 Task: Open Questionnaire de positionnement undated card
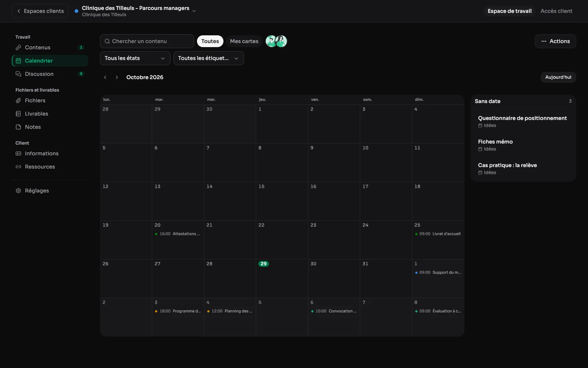point(523,121)
